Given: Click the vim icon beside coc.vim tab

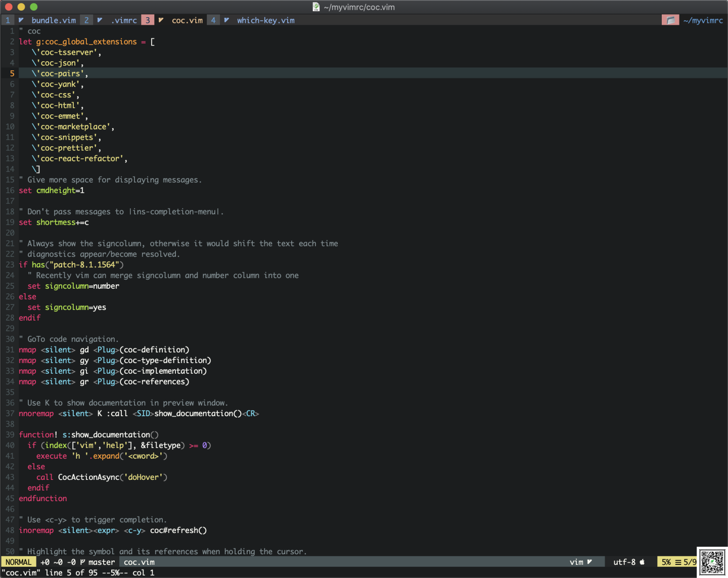Looking at the screenshot, I should pyautogui.click(x=161, y=20).
